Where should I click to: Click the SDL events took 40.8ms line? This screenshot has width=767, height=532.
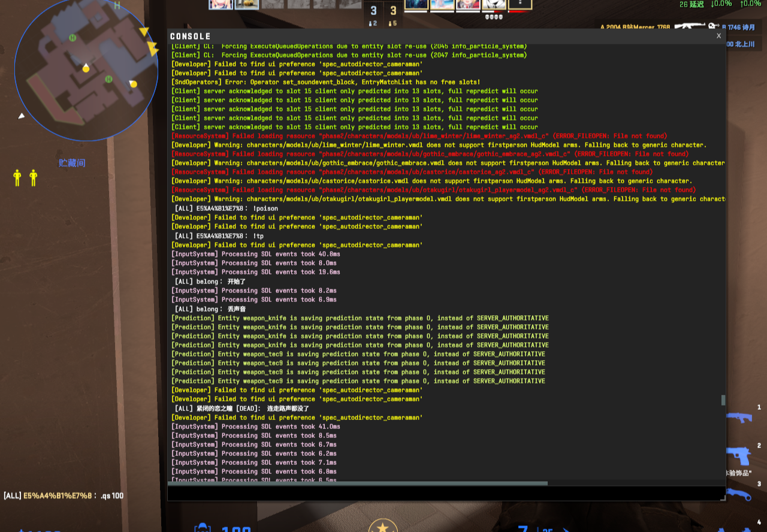256,254
